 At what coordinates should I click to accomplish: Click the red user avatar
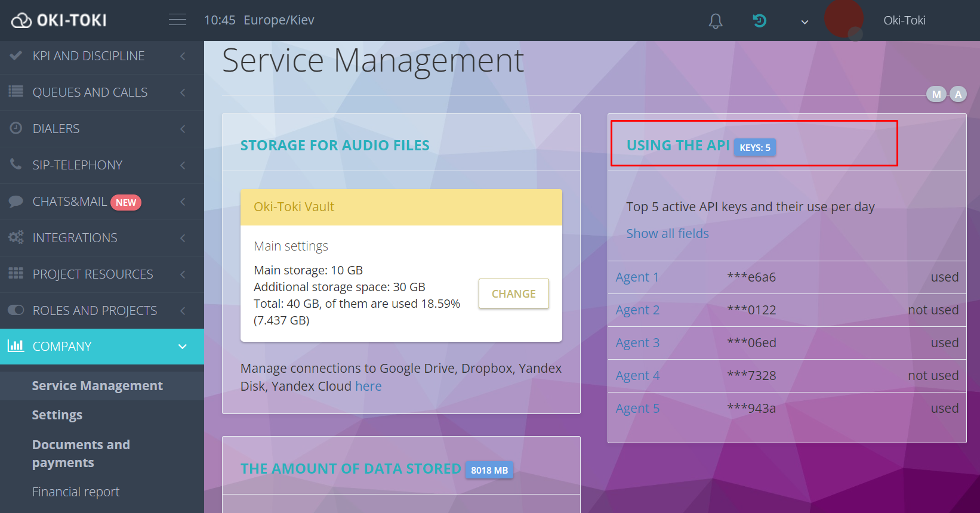click(843, 19)
